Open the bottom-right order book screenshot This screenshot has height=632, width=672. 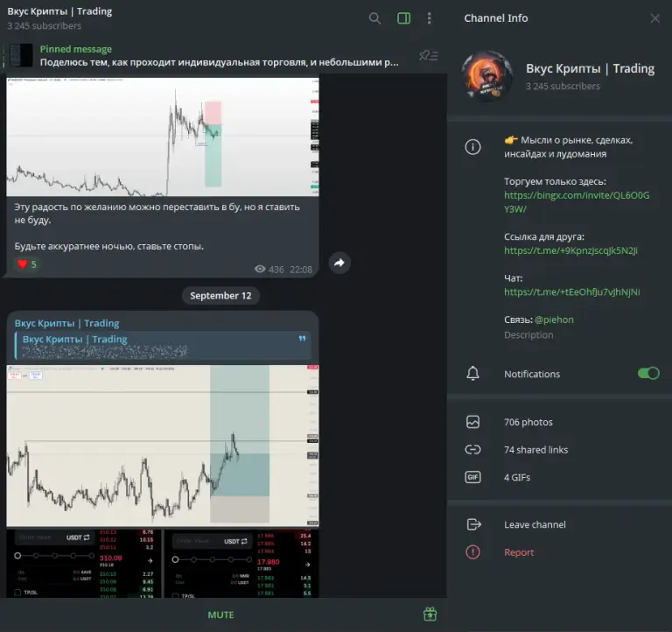241,564
